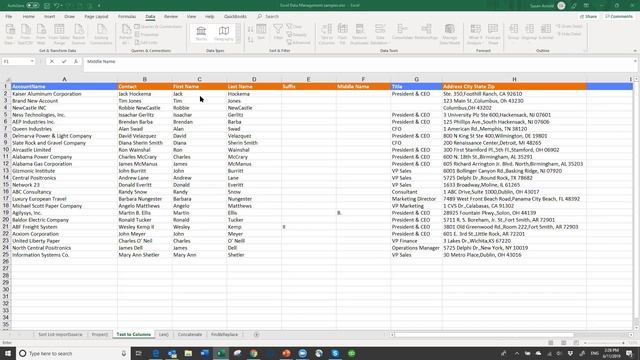
Task: Switch to the Home ribbon tab
Action: click(28, 16)
